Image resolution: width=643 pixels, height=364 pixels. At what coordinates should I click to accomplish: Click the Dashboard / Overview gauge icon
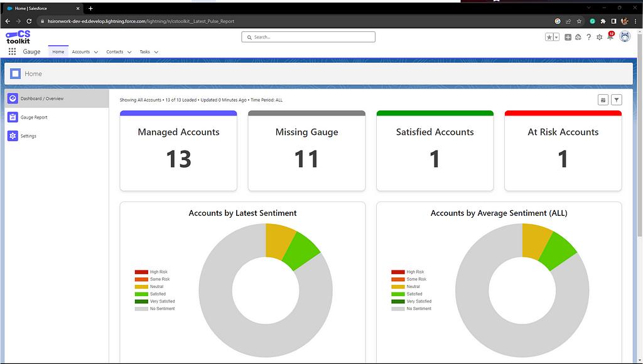click(x=13, y=99)
